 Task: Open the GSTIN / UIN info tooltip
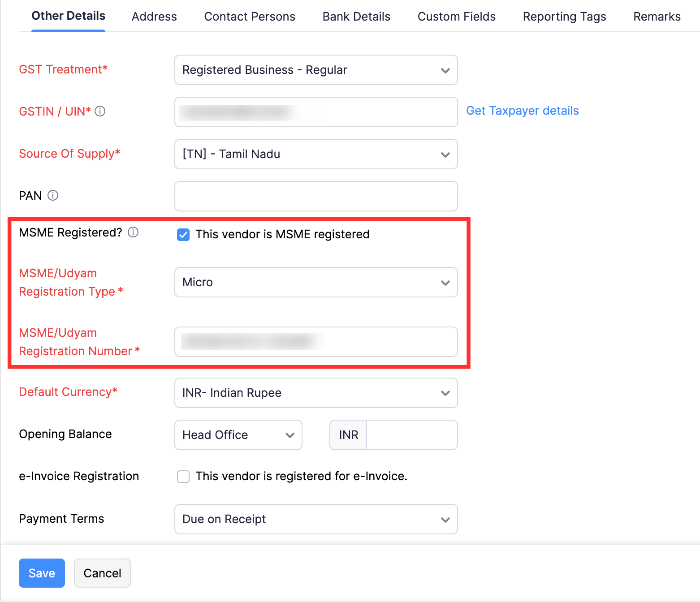click(100, 111)
